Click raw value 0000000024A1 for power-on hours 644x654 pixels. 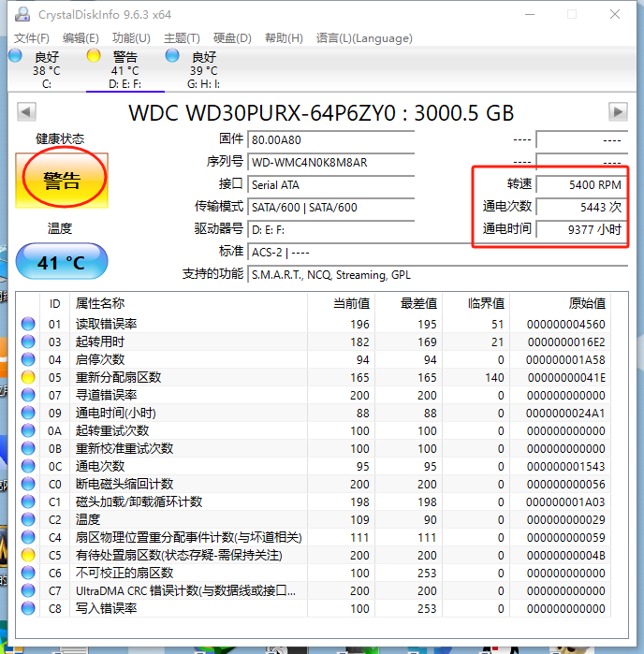point(565,413)
